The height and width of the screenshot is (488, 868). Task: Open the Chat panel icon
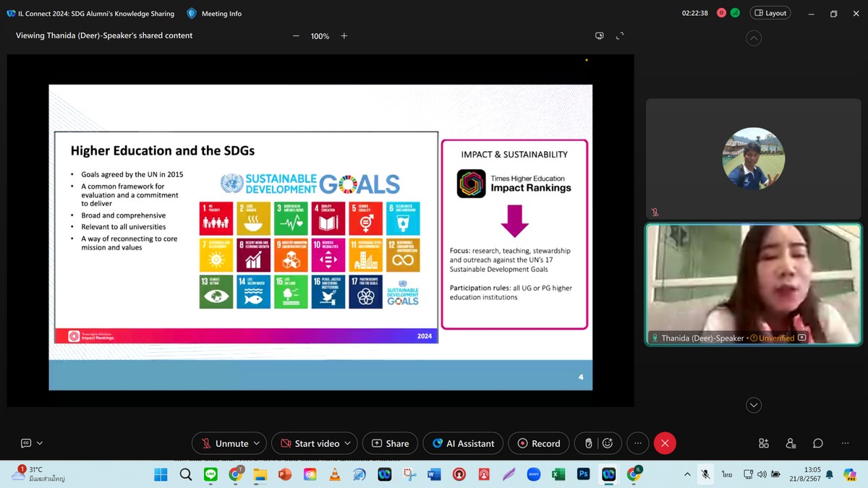click(817, 443)
